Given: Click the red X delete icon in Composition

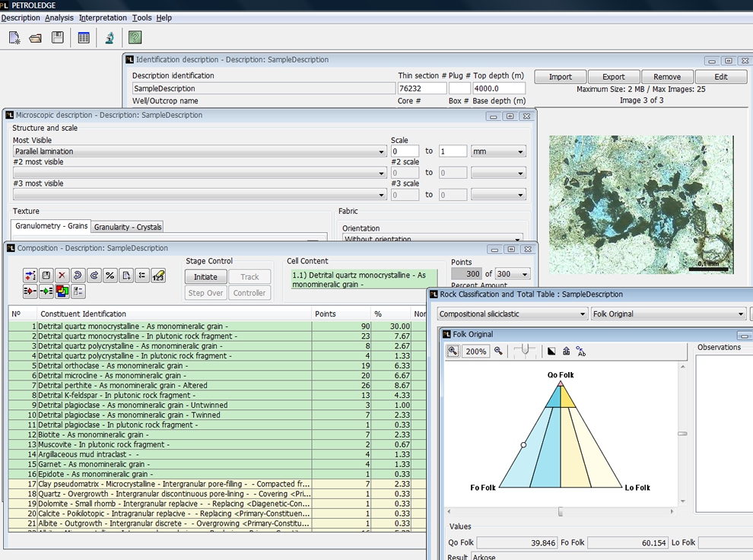Looking at the screenshot, I should (x=62, y=275).
